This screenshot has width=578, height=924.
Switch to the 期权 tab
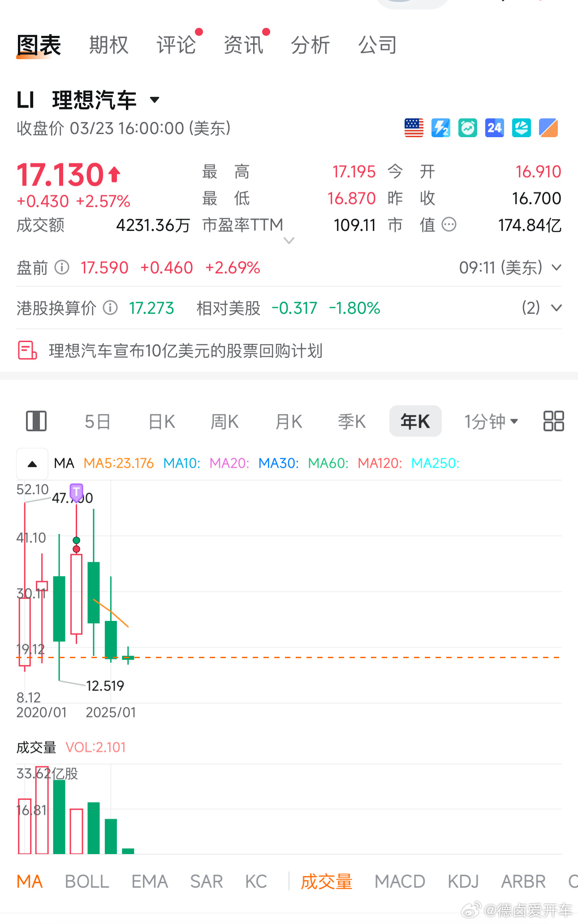pos(109,45)
